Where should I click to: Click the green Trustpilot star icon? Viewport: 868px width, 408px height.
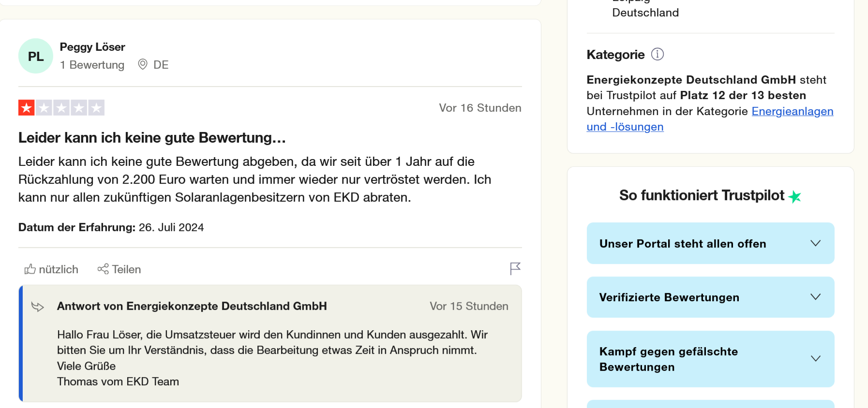click(x=794, y=196)
